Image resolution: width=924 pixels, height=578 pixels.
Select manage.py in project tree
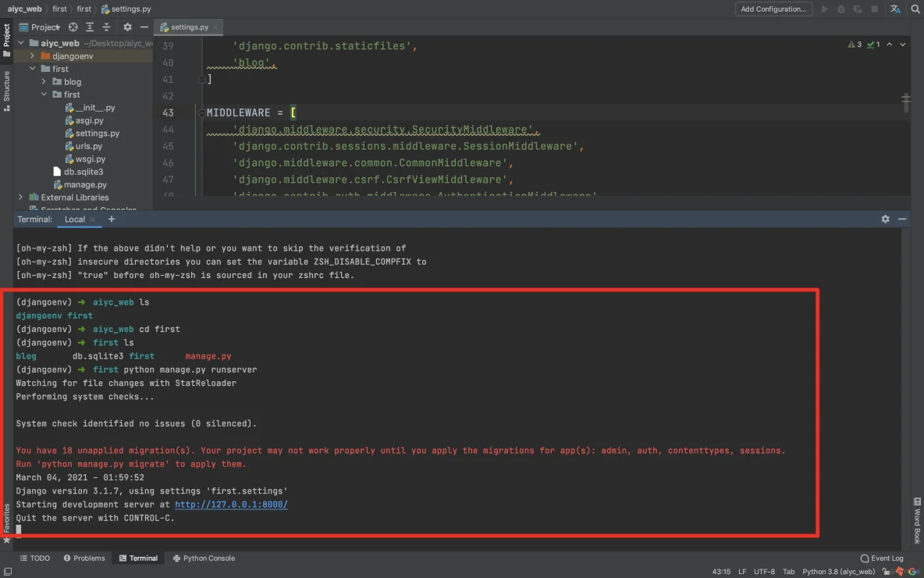pos(80,184)
